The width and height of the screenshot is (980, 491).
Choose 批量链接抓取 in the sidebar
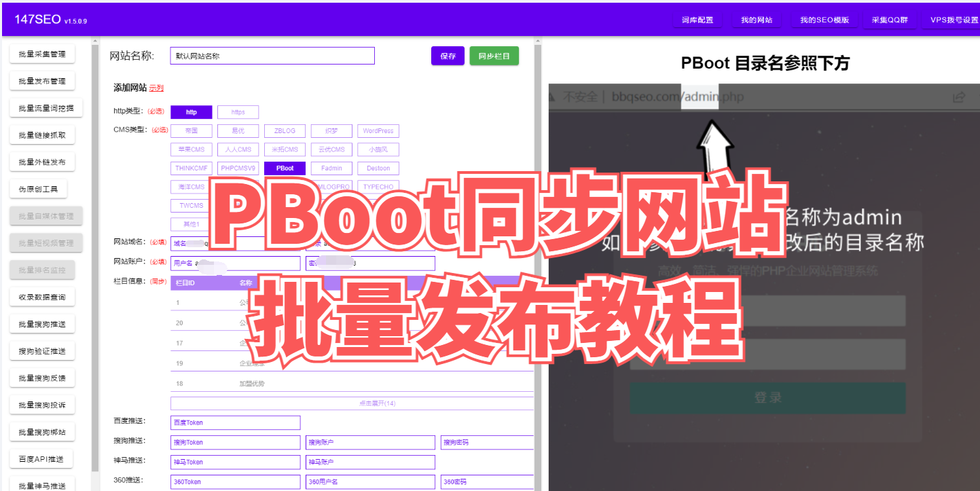tap(42, 135)
